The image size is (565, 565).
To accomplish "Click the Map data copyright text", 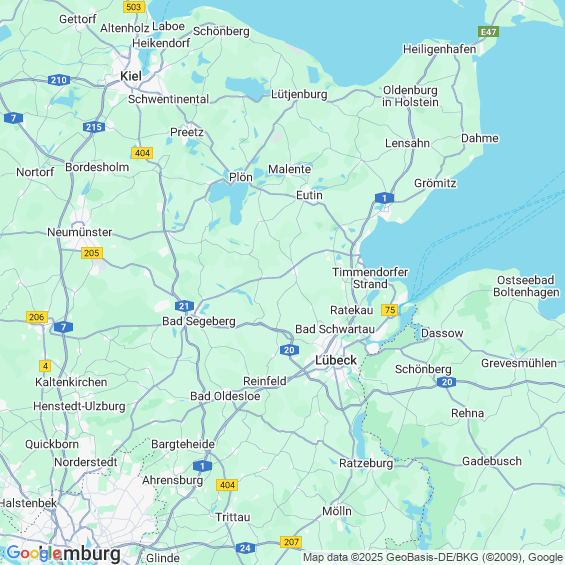I will 433,557.
